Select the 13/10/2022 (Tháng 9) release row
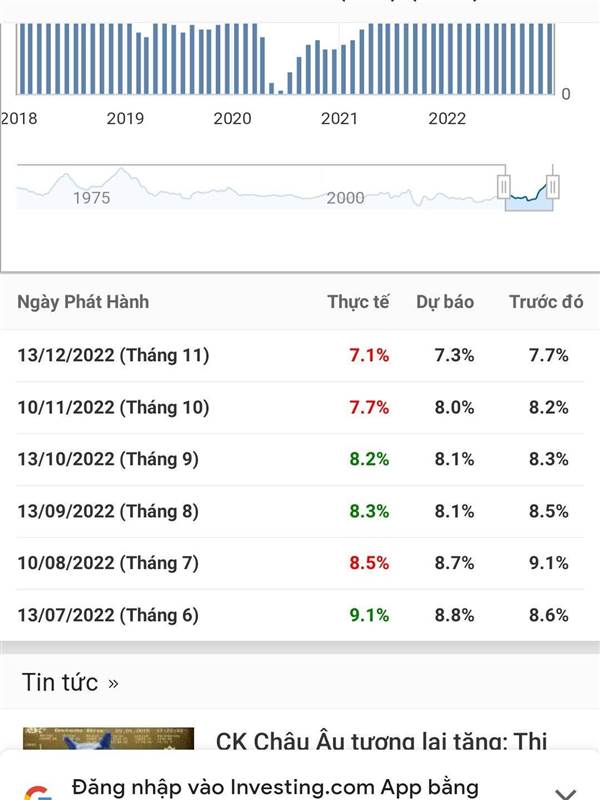Screen dimensions: 600x800 [x=300, y=459]
